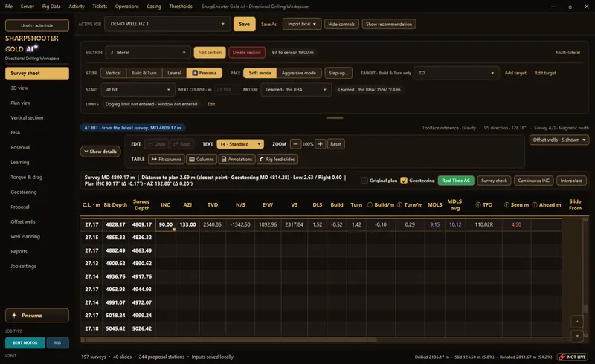Open the Thresholds menu
Image resolution: width=595 pixels, height=364 pixels.
(181, 7)
